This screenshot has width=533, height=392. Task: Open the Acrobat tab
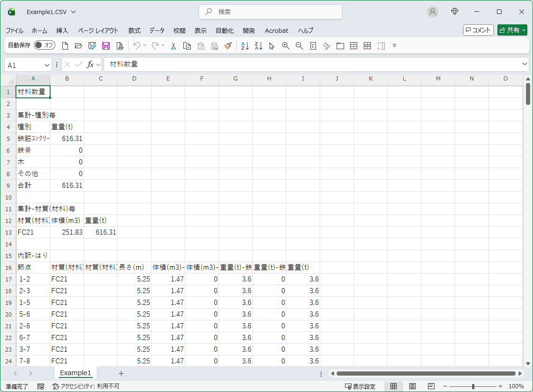(277, 30)
